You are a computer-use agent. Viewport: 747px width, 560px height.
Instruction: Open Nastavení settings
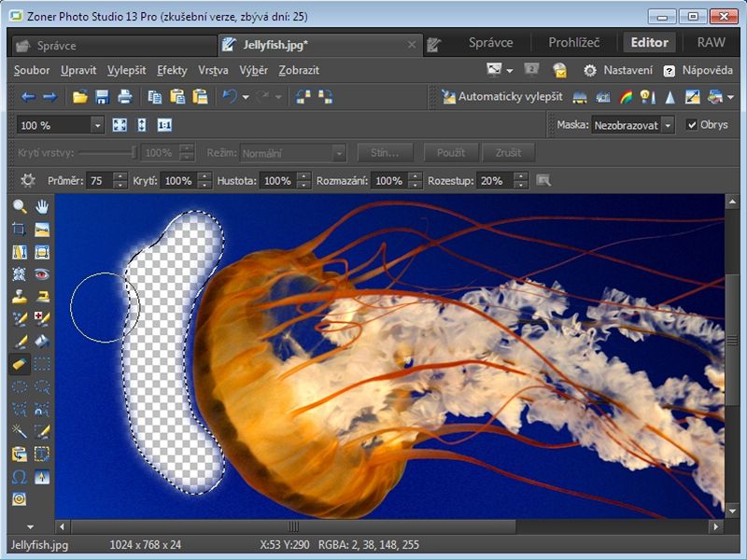(618, 70)
